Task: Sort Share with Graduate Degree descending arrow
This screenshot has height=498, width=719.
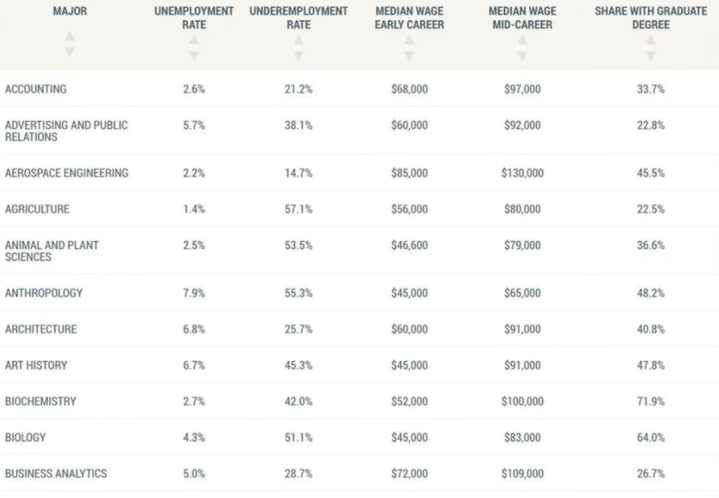Action: pos(651,56)
